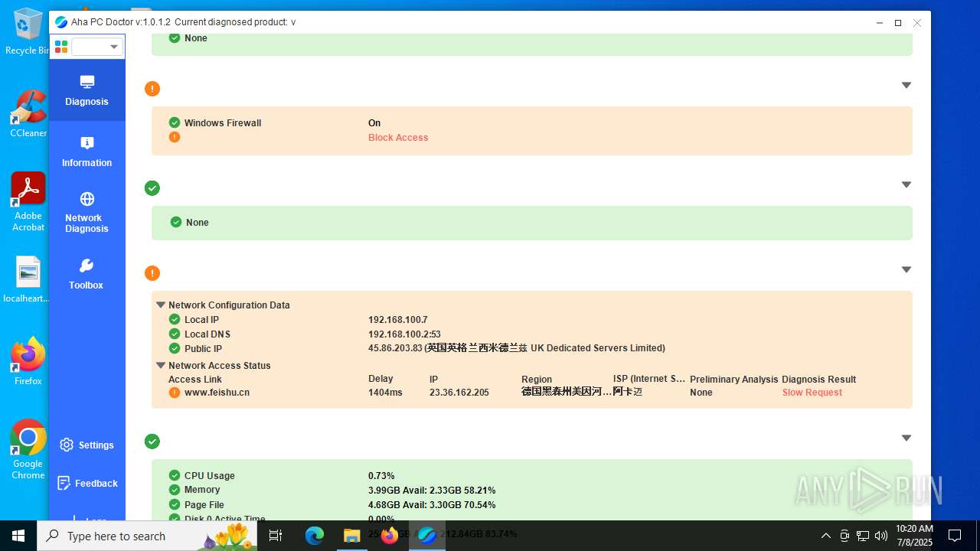Click the green check icon beside Local DNS
This screenshot has width=980, height=551.
tap(175, 334)
